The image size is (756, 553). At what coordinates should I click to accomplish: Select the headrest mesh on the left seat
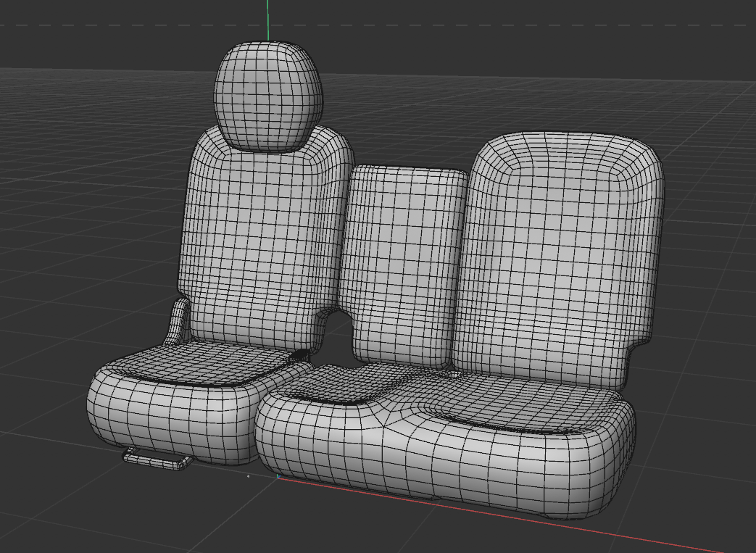(x=269, y=96)
